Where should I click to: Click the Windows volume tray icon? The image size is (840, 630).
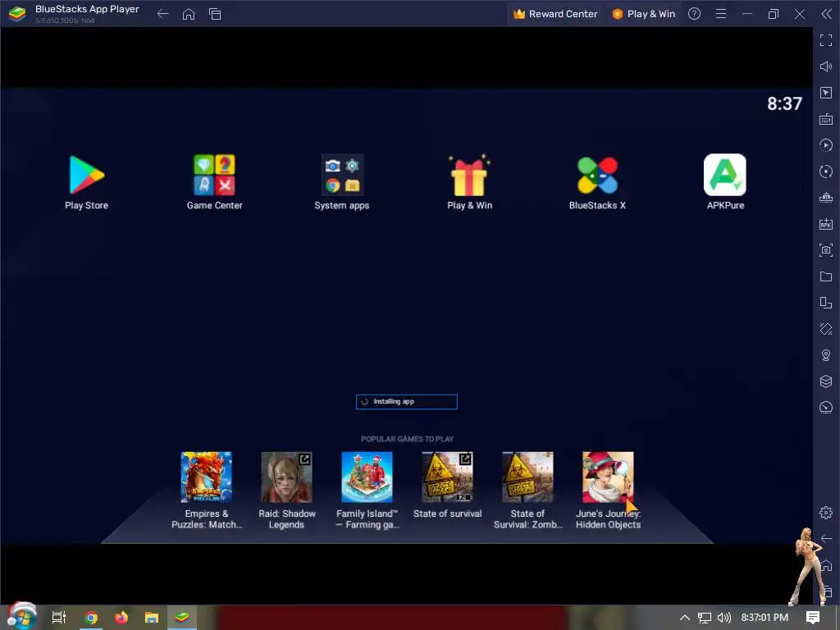click(724, 618)
